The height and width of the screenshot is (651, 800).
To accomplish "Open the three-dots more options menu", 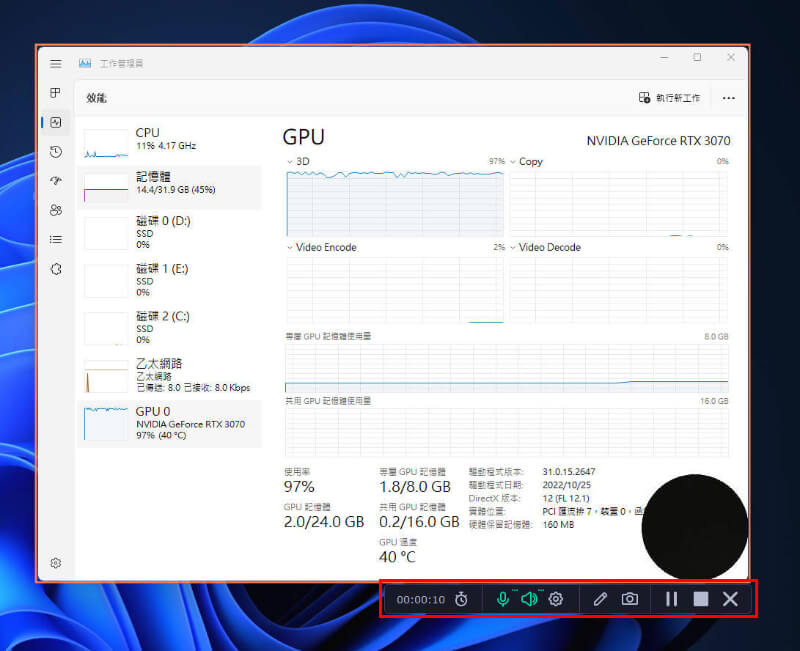I will tap(729, 98).
